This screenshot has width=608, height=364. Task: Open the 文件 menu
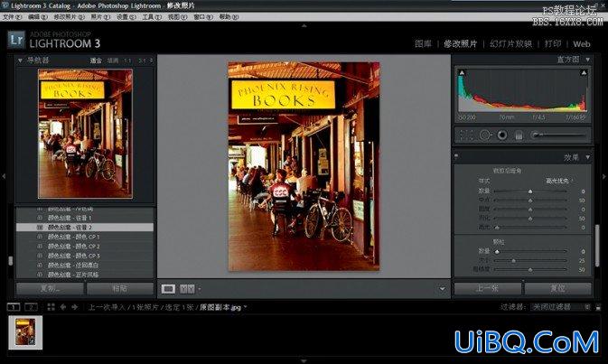[x=13, y=17]
